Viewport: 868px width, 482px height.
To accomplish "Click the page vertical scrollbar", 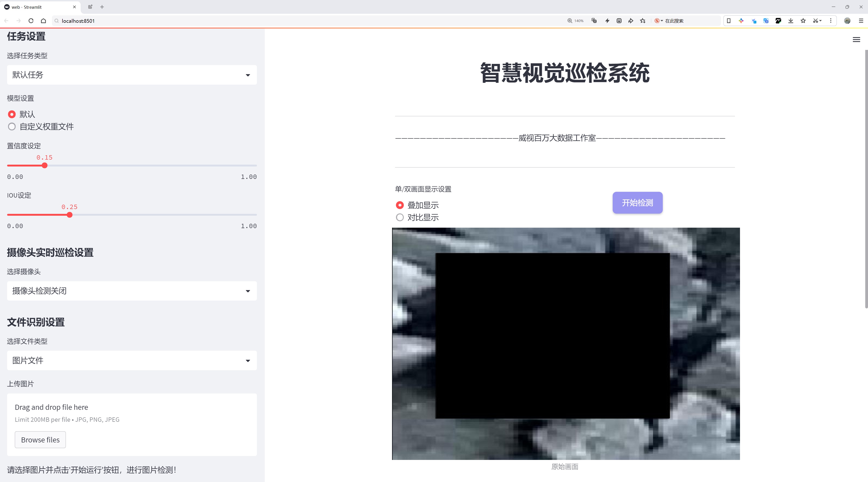I will (x=866, y=179).
